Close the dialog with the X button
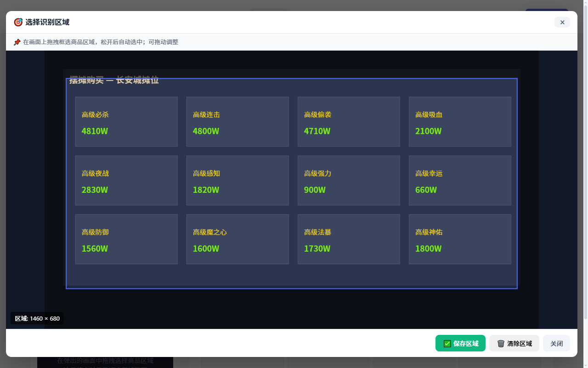 [562, 22]
